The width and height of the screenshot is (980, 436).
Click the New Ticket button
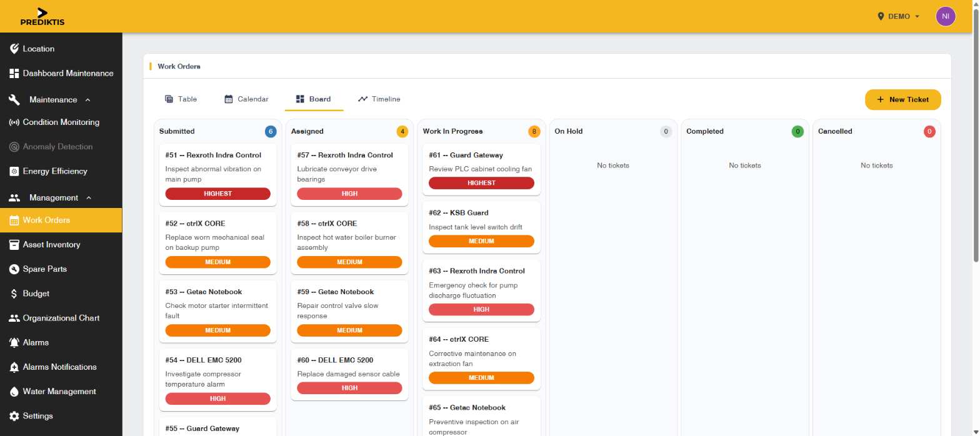coord(902,99)
